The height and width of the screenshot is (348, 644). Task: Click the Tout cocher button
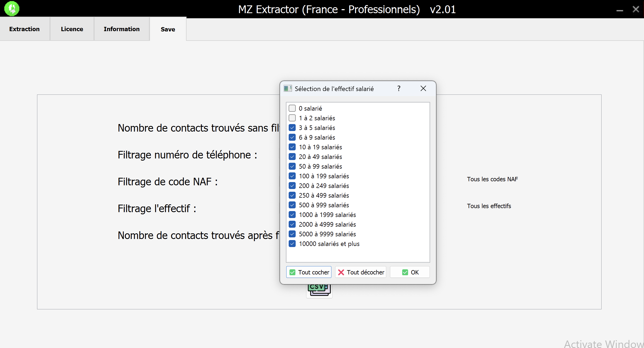tap(309, 272)
